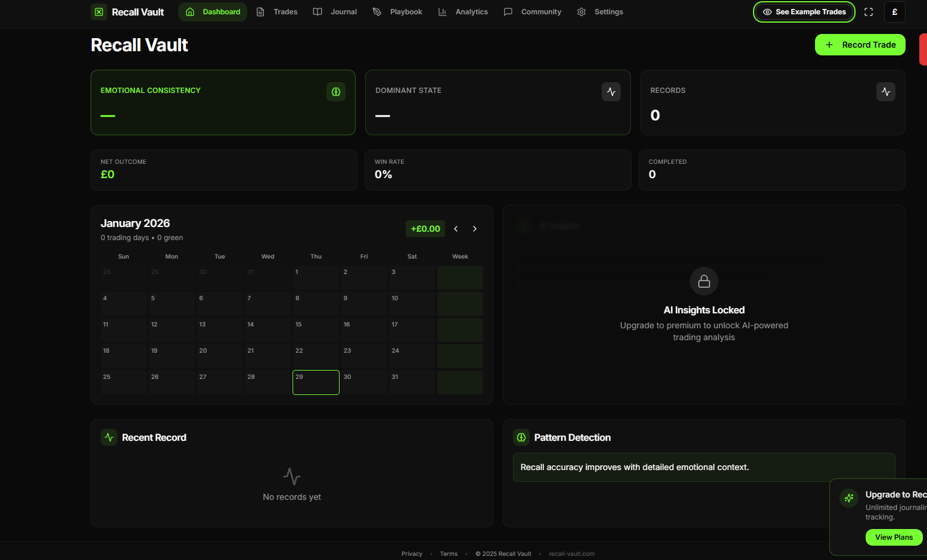Image resolution: width=927 pixels, height=560 pixels.
Task: Click the activity icon on Dominant State card
Action: 611,92
